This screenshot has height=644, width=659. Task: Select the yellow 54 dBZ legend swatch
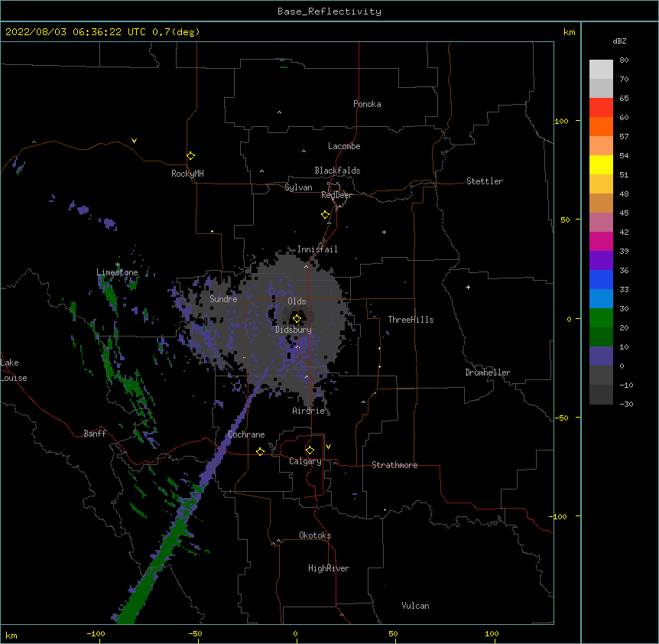pos(601,164)
